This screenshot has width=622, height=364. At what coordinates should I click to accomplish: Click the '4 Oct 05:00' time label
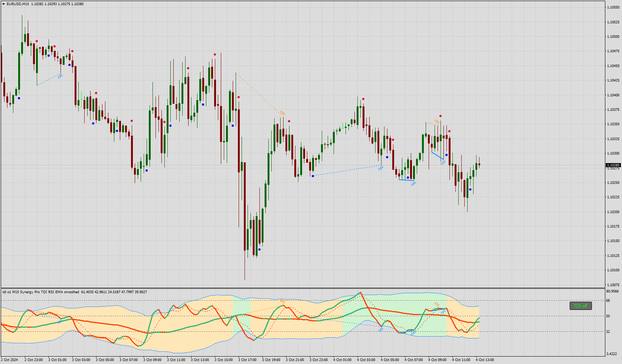[x=390, y=360]
